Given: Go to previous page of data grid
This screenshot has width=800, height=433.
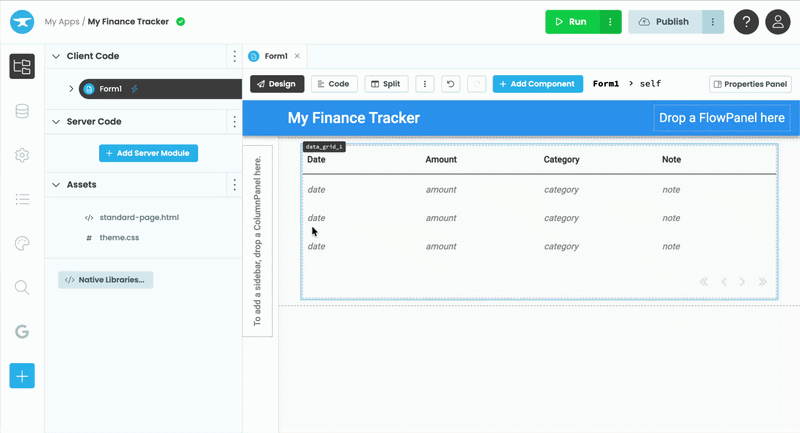Looking at the screenshot, I should point(724,282).
